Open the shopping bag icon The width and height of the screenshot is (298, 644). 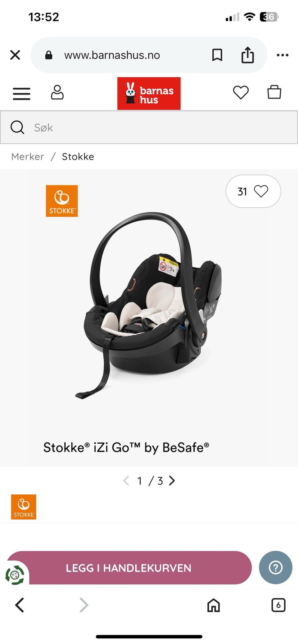pyautogui.click(x=274, y=92)
